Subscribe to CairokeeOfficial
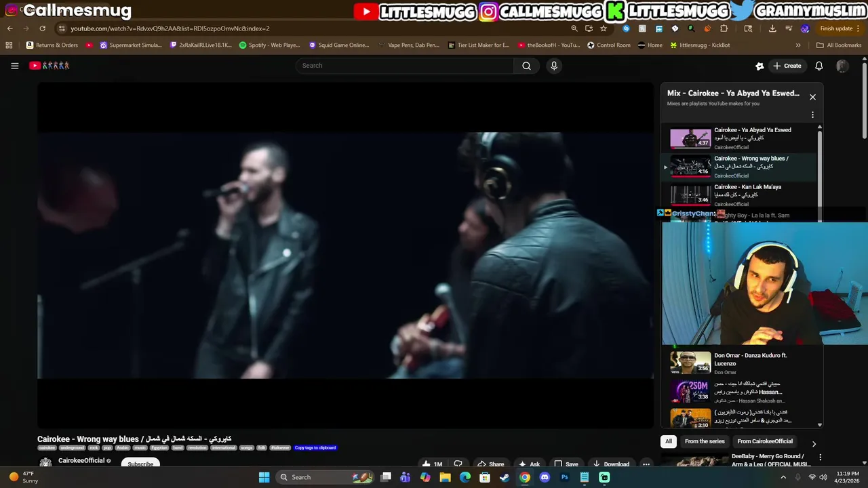 [140, 464]
